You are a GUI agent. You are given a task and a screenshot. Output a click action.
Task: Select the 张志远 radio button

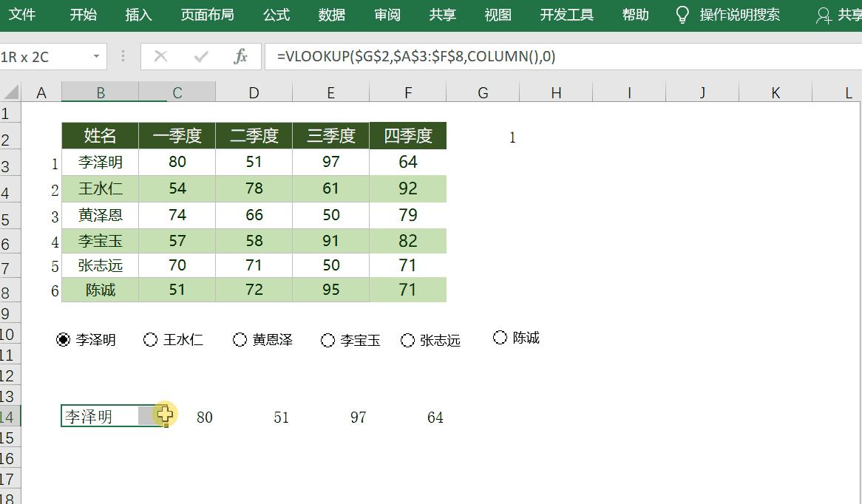pos(407,340)
